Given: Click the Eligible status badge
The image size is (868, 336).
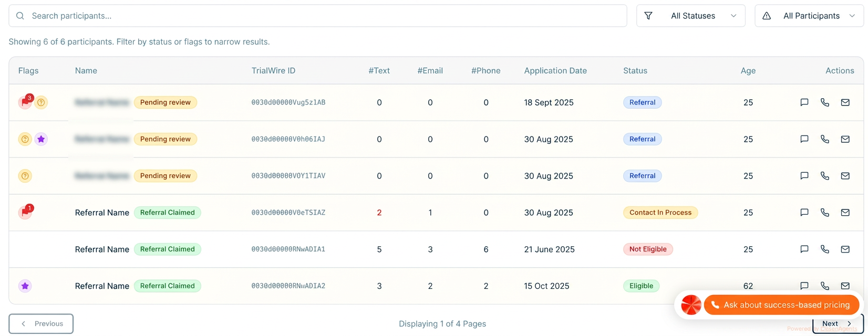Looking at the screenshot, I should click(641, 286).
